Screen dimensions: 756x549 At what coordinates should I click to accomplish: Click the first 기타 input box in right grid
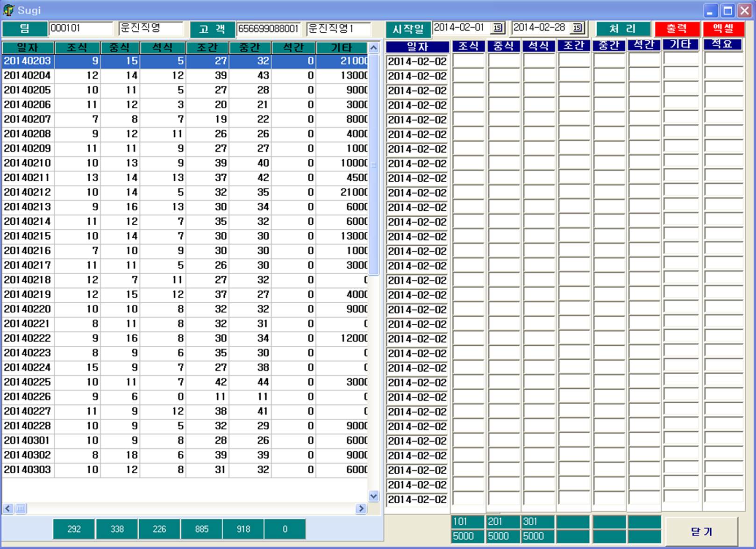(681, 58)
